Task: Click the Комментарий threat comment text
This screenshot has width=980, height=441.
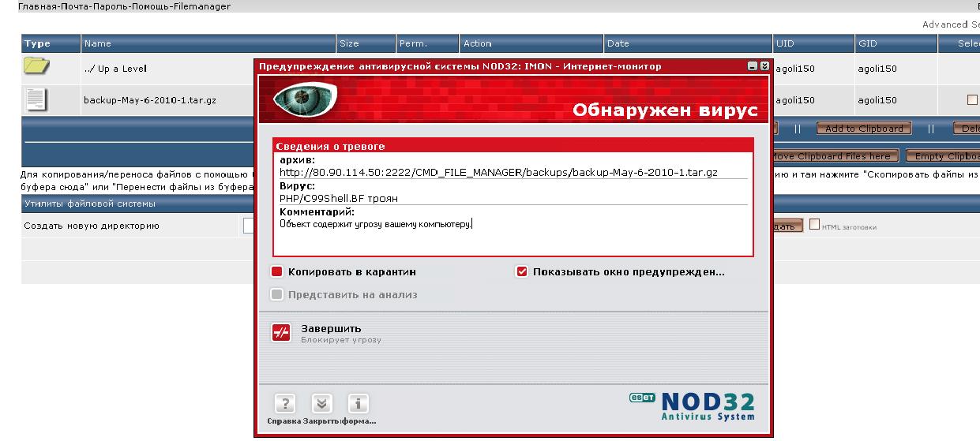Action: [376, 223]
